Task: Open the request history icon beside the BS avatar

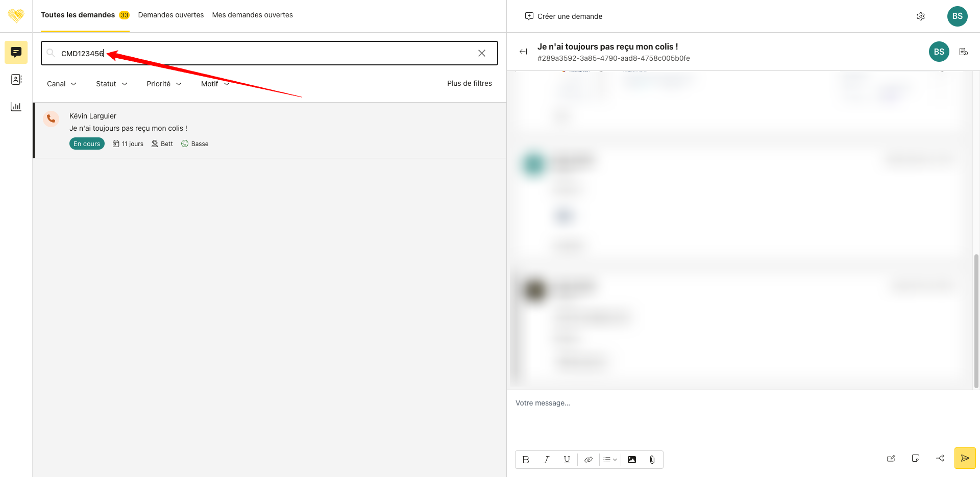Action: [963, 52]
